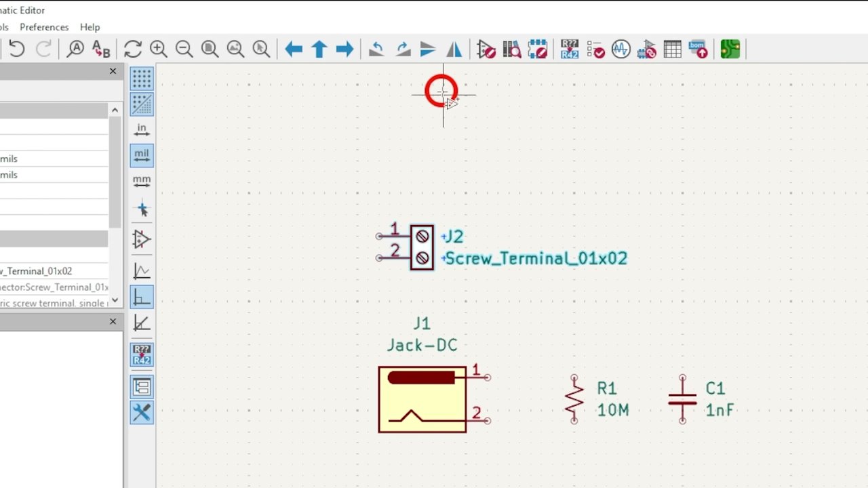Image resolution: width=868 pixels, height=488 pixels.
Task: Switch units to inches
Action: [x=142, y=130]
